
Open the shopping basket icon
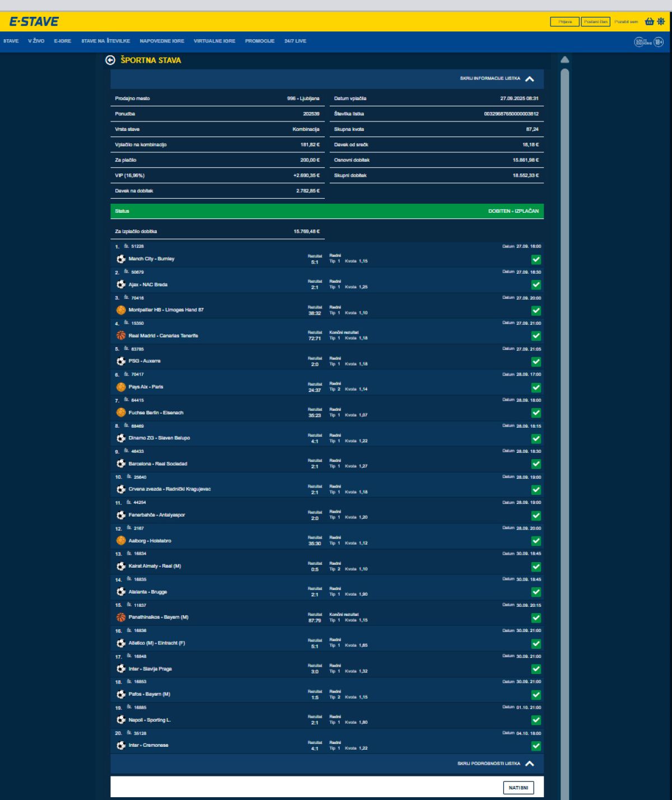tap(649, 22)
